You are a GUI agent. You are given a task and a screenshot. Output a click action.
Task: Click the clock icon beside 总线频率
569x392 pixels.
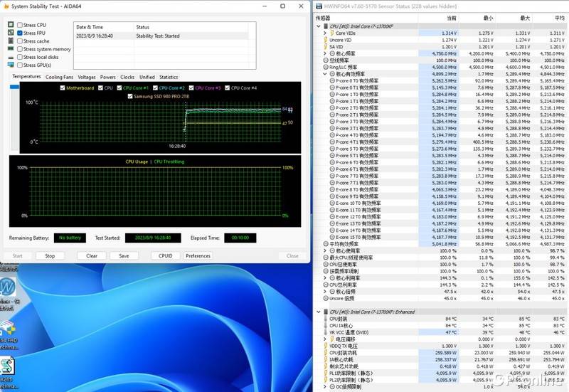pos(326,60)
